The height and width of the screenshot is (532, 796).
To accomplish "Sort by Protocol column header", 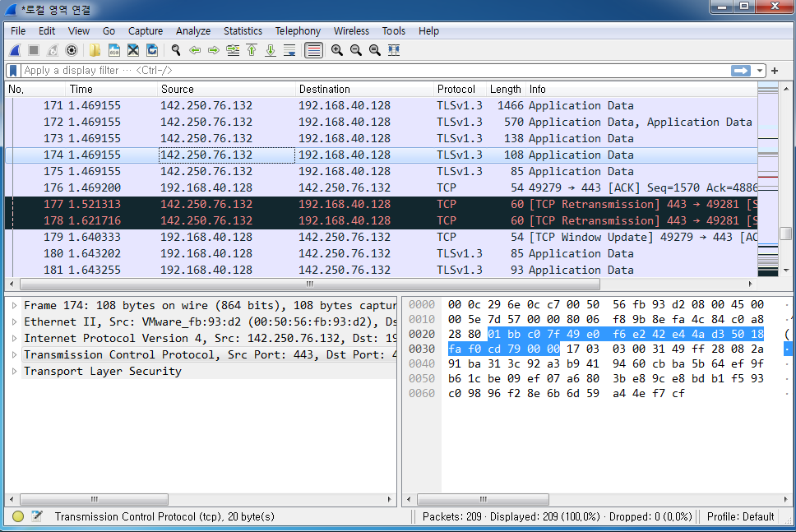I will [460, 90].
